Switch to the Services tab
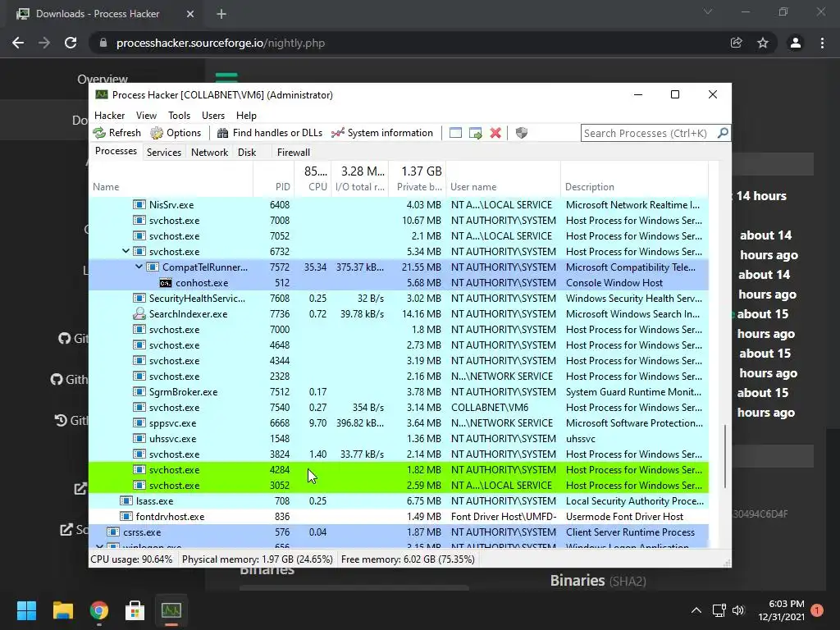The image size is (840, 630). [x=164, y=152]
